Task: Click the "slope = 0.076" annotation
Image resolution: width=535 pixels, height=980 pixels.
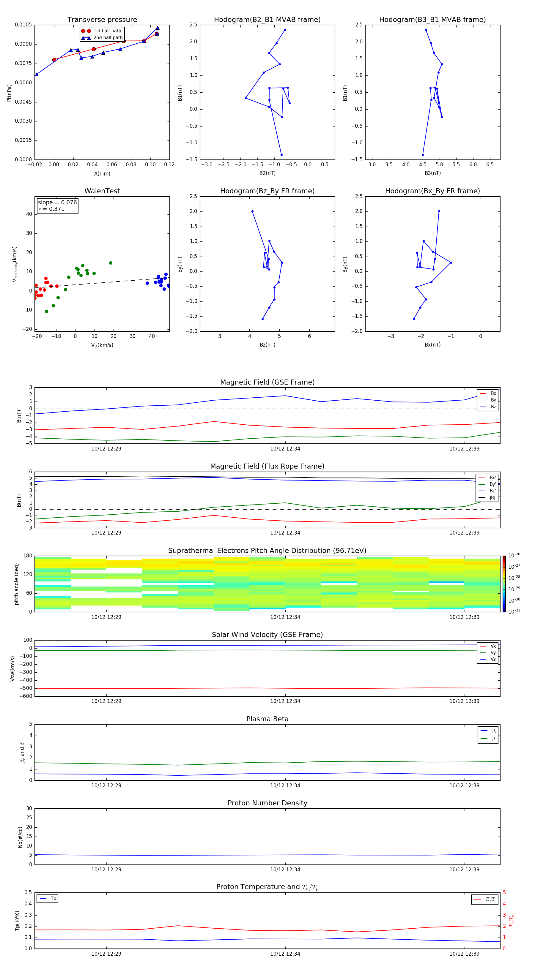Action: [57, 203]
